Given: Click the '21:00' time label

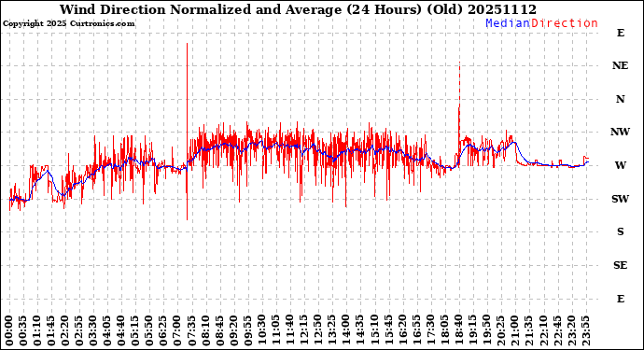Looking at the screenshot, I should (514, 331).
